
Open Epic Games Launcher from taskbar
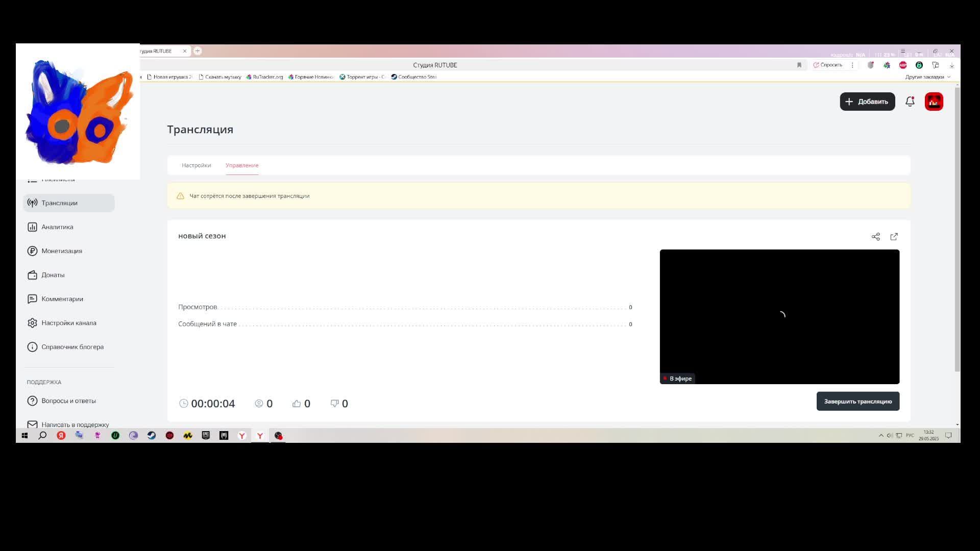coord(206,436)
